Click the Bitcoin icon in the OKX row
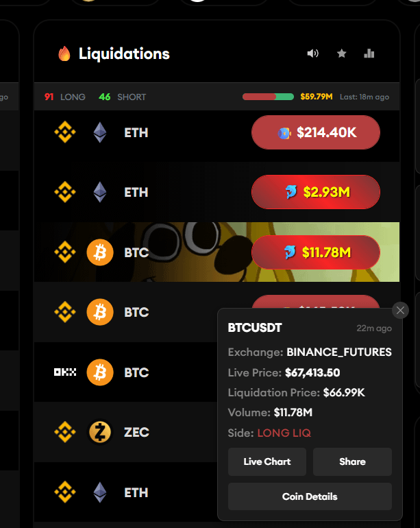Screen dimensions: 420x528 pos(100,372)
